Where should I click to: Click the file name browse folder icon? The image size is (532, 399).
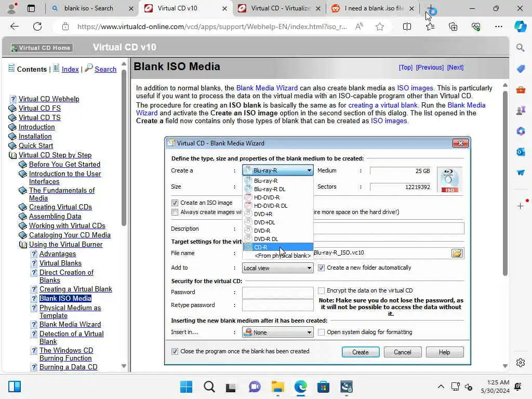(x=457, y=253)
